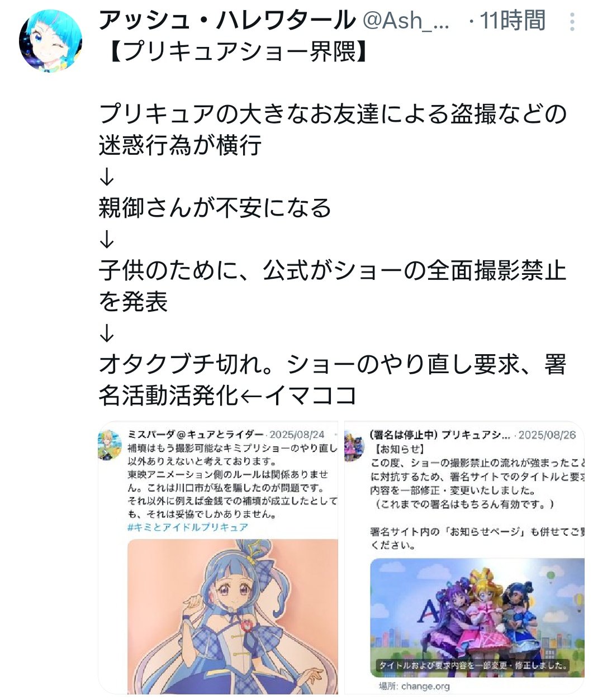Click ミスパーダ@キュアとライダー account name
This screenshot has width=593, height=700.
click(x=196, y=435)
